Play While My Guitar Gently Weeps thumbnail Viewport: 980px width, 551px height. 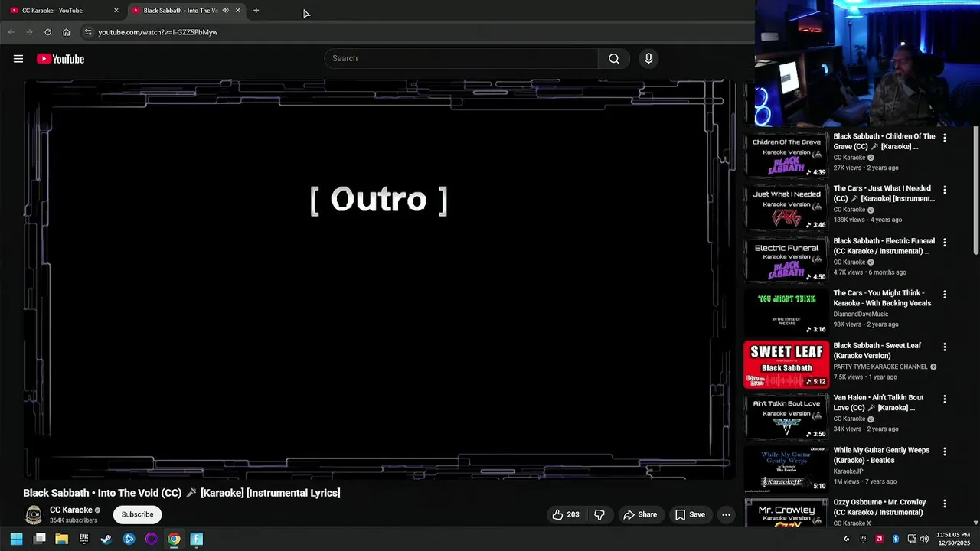[786, 469]
